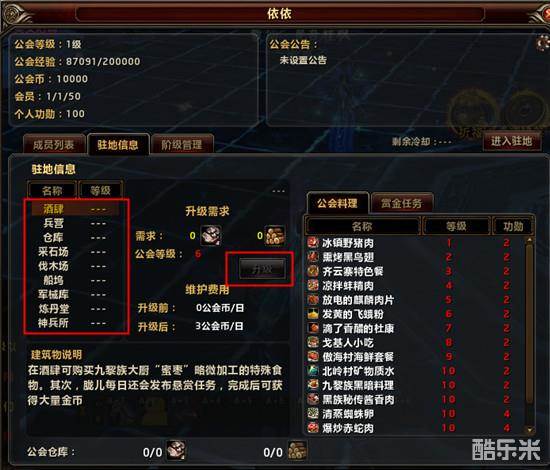The width and height of the screenshot is (550, 470).
Task: Click the down arrow of the dish list scrollbar
Action: pyautogui.click(x=530, y=430)
